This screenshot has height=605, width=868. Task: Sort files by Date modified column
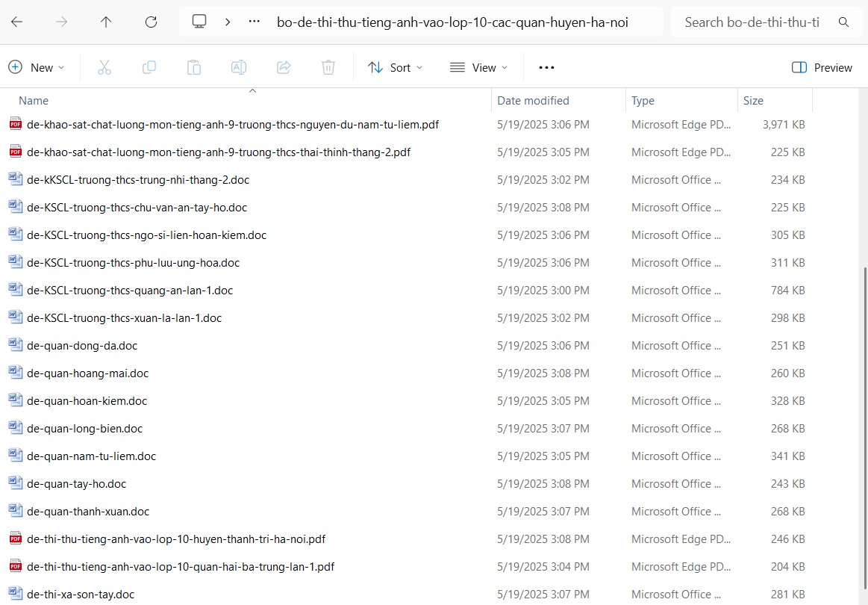[x=533, y=101]
